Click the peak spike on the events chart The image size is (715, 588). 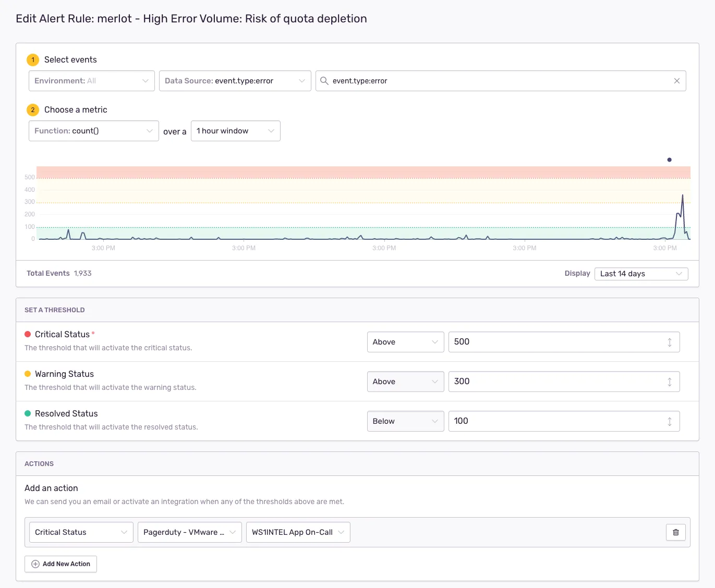(x=682, y=196)
